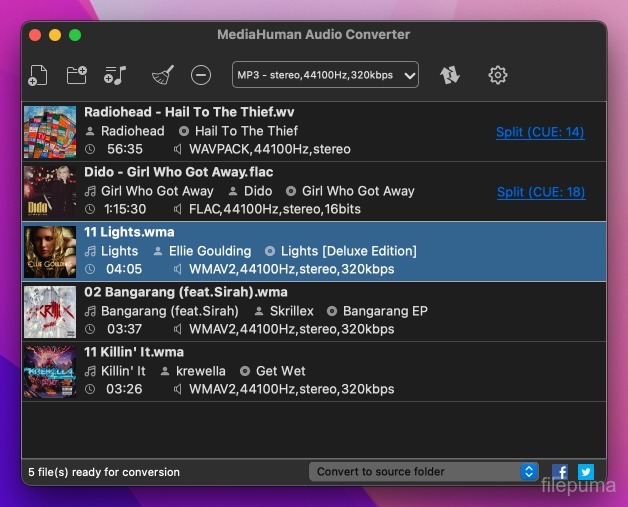Image resolution: width=628 pixels, height=507 pixels.
Task: Start conversion with the convert arrows icon
Action: (450, 75)
